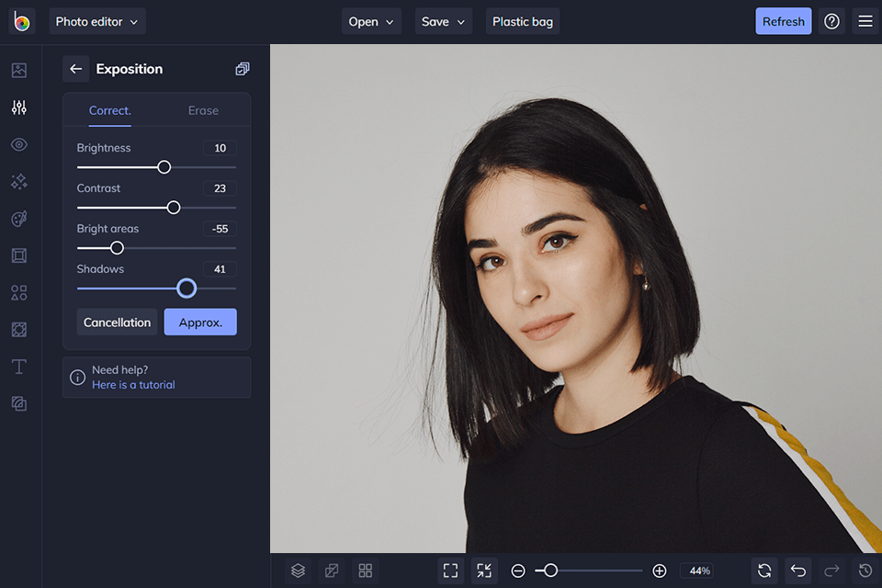Click the undo arrow icon
882x588 pixels.
[797, 571]
